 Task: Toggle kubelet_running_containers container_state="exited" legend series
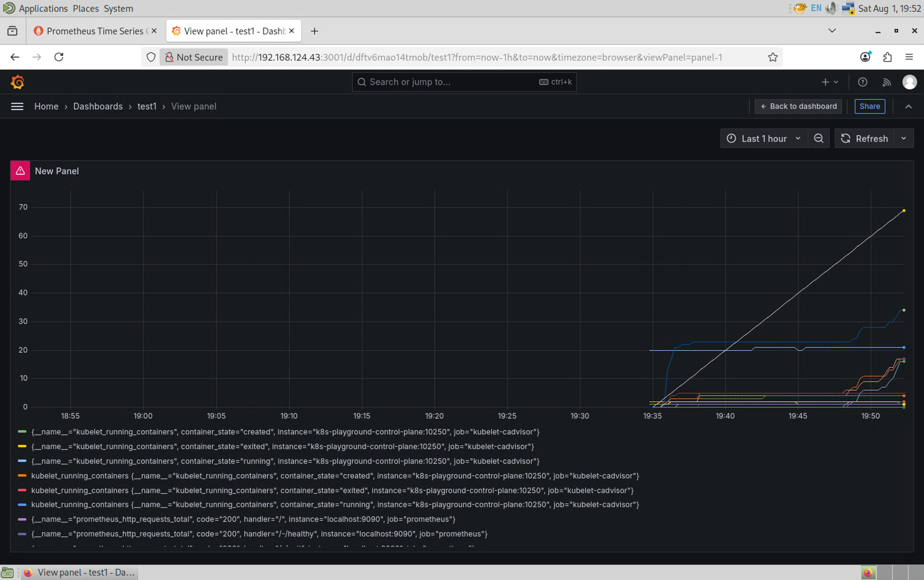click(x=332, y=490)
